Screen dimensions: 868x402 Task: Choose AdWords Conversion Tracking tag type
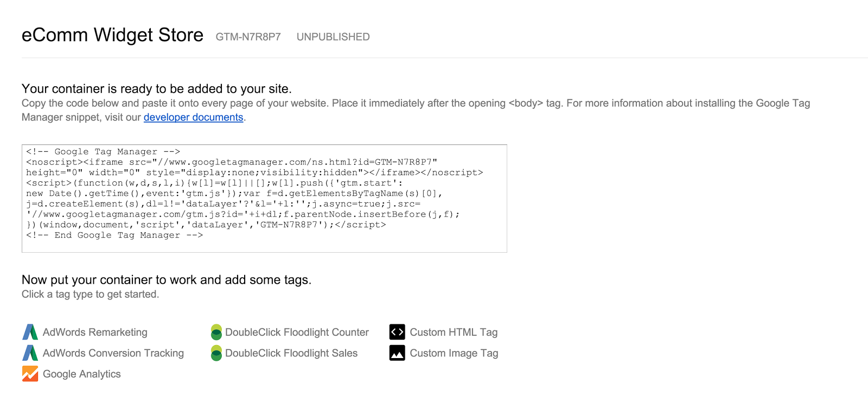click(x=113, y=353)
